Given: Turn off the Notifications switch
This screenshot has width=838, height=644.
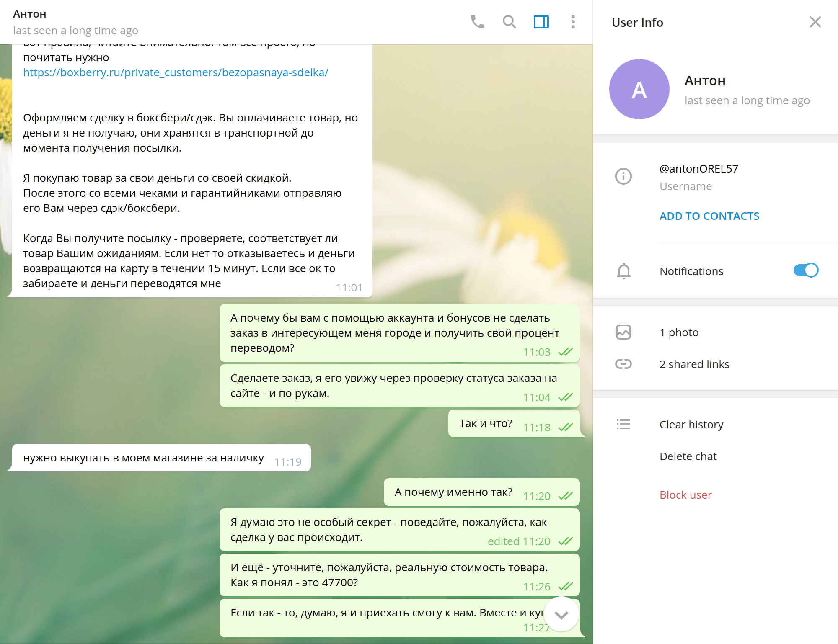Looking at the screenshot, I should (805, 270).
